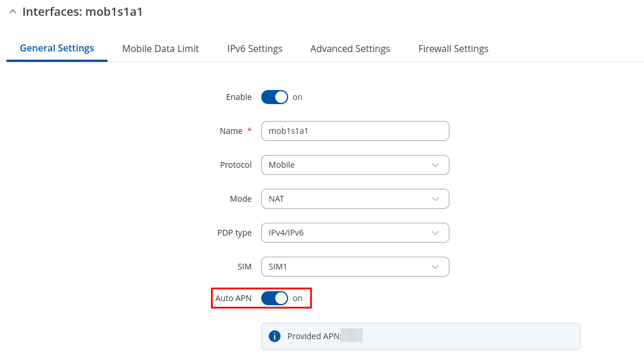This screenshot has height=359, width=644.
Task: Click the red required asterisk beside Name
Action: tap(250, 131)
